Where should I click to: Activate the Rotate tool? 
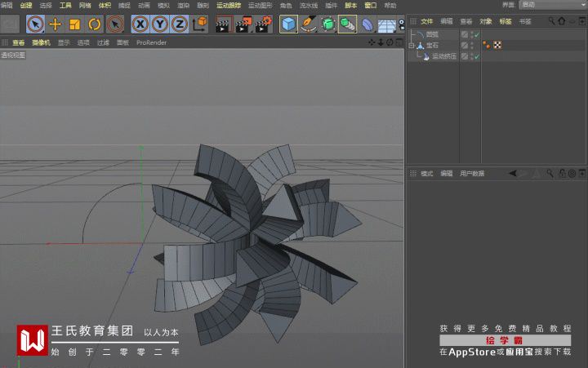click(x=95, y=24)
